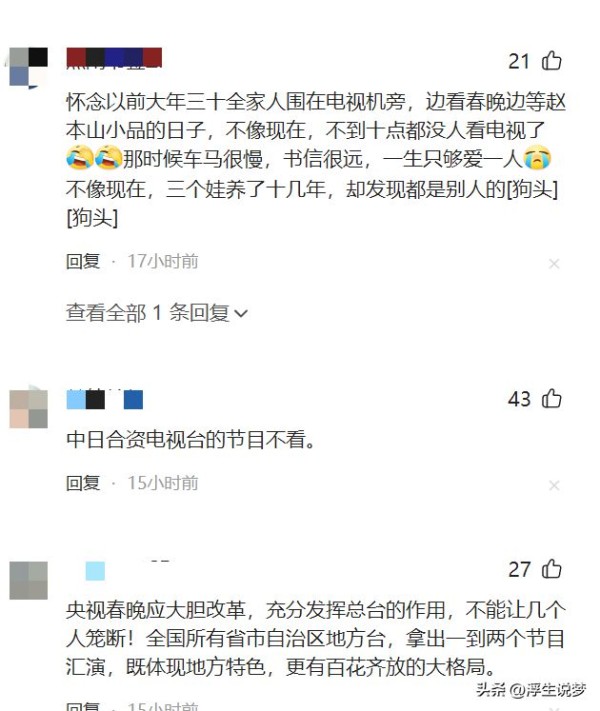The width and height of the screenshot is (600, 711).
Task: Open third commenter's avatar
Action: [x=29, y=580]
